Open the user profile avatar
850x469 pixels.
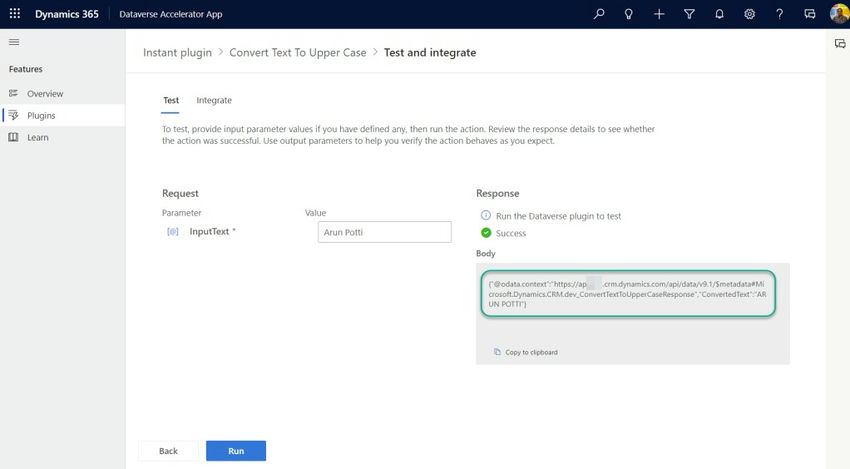838,14
